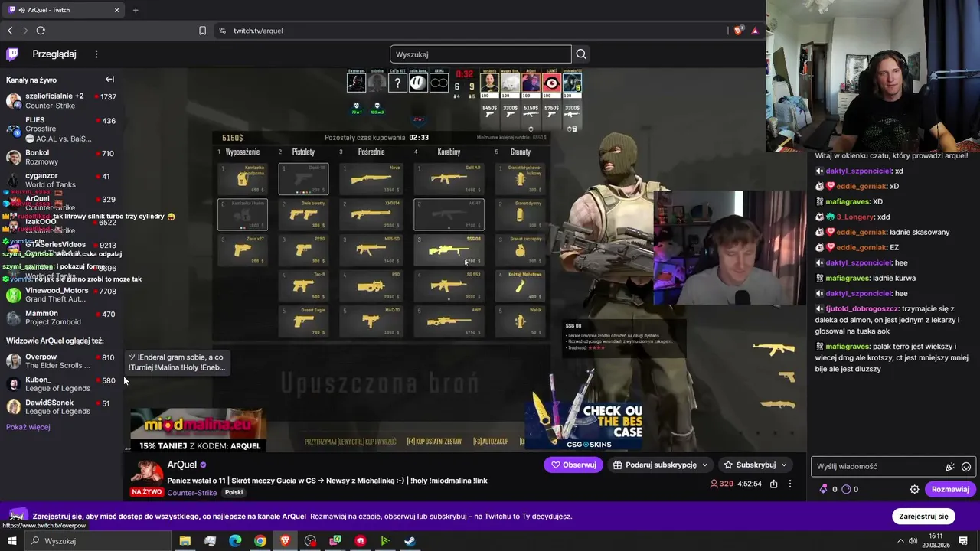Open the Karabiny buy menu category
Screen dimensions: 980x551
[449, 152]
